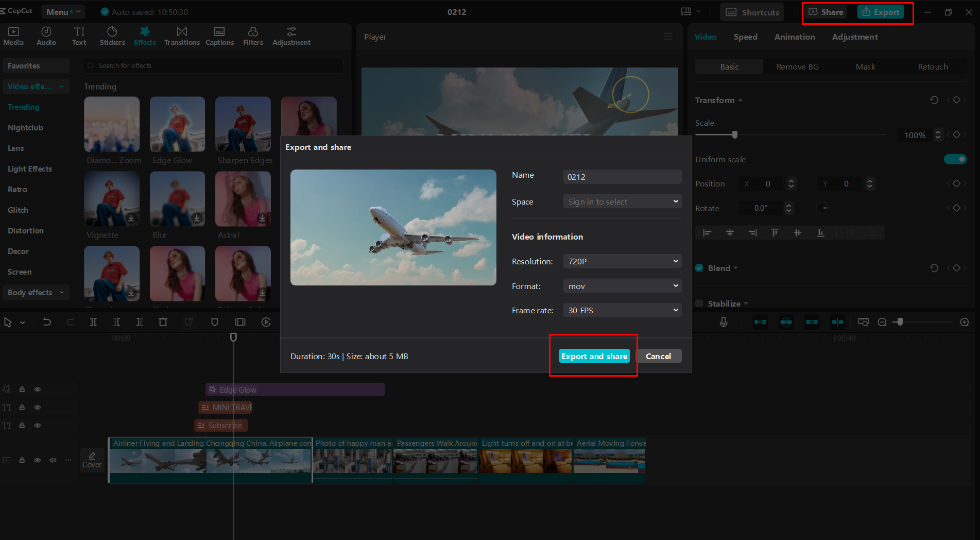Image resolution: width=980 pixels, height=540 pixels.
Task: Uncheck the Blend checkbox
Action: 699,267
